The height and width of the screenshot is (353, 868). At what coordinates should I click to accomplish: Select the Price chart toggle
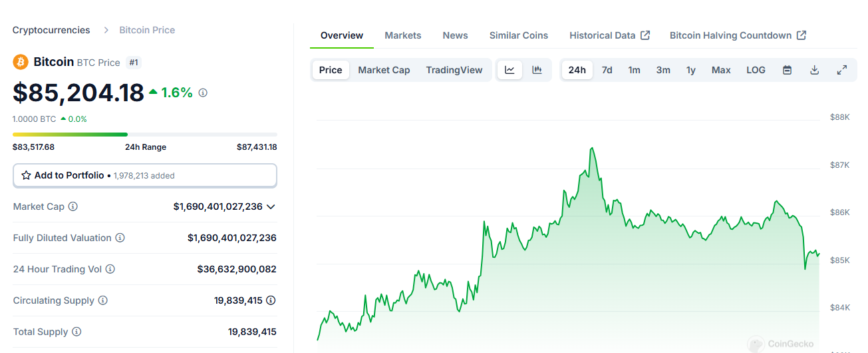(x=331, y=70)
